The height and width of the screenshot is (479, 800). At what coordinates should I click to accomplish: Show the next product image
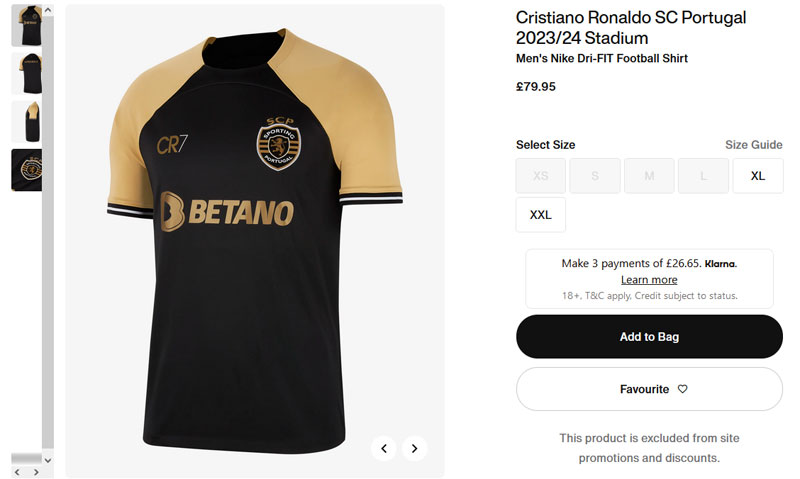(x=415, y=448)
